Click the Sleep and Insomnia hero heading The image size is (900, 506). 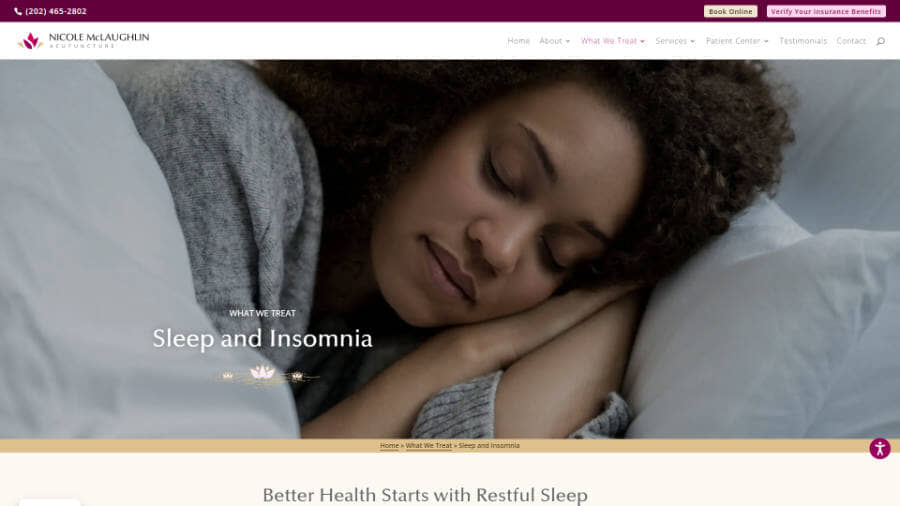click(262, 338)
